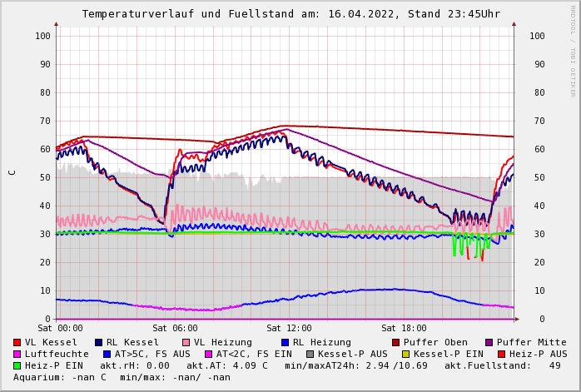This screenshot has height=392, width=581.
Task: Click the Sat 06:00 time axis label
Action: click(x=175, y=329)
